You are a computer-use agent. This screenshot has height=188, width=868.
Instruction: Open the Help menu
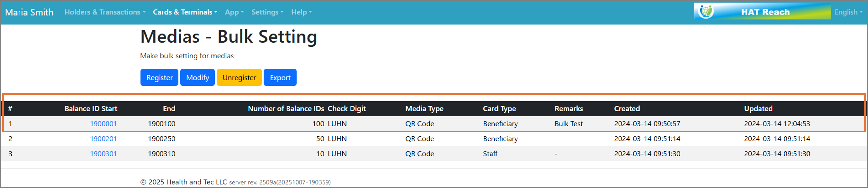(x=301, y=12)
